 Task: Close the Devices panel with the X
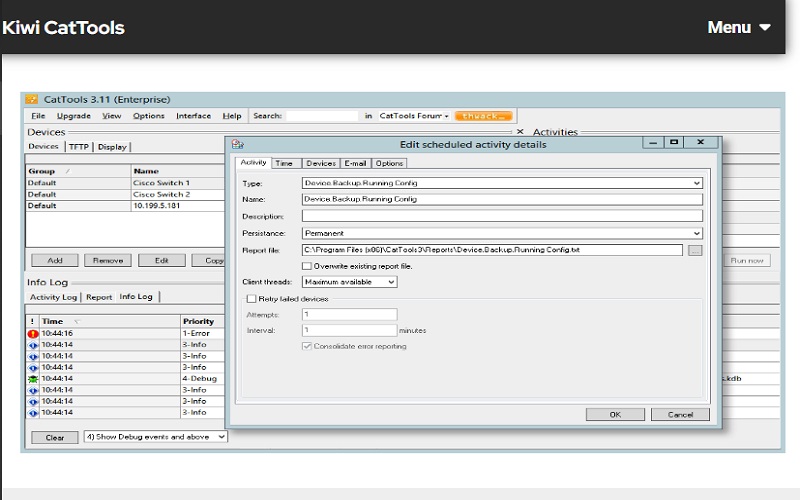520,132
